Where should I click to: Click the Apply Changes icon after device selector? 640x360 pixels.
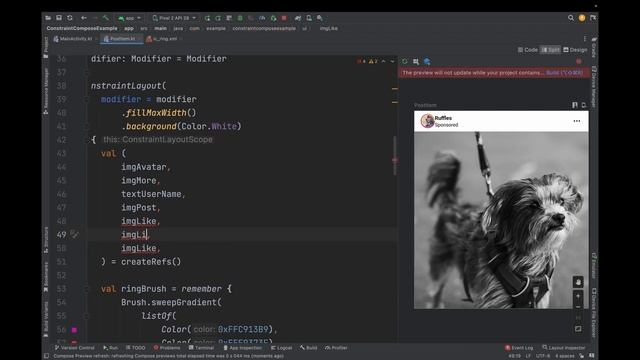point(207,18)
